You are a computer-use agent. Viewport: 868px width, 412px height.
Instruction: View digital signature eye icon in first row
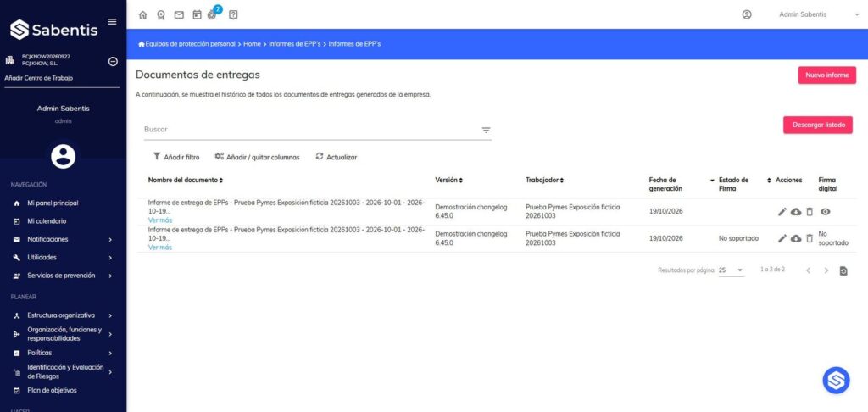pos(825,212)
